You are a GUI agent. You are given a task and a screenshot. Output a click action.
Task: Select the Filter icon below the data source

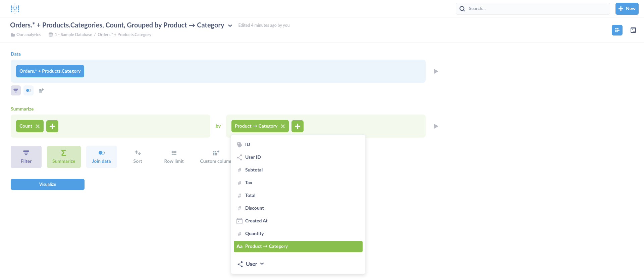coord(15,90)
